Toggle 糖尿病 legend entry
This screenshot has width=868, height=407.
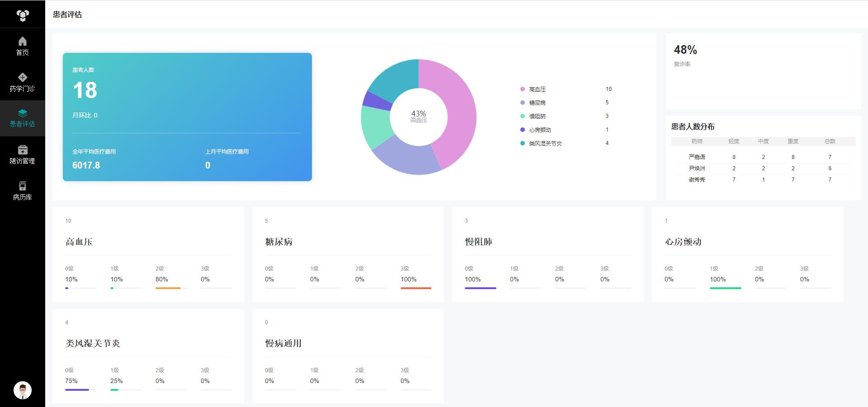click(x=537, y=103)
